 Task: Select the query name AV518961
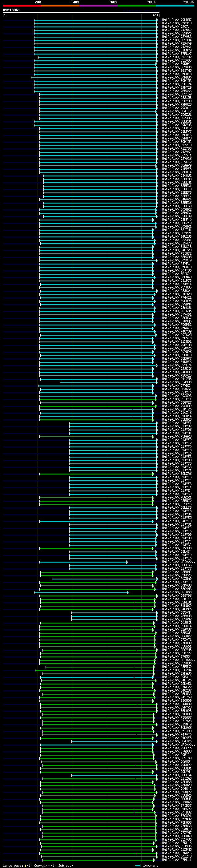pyautogui.click(x=11, y=10)
